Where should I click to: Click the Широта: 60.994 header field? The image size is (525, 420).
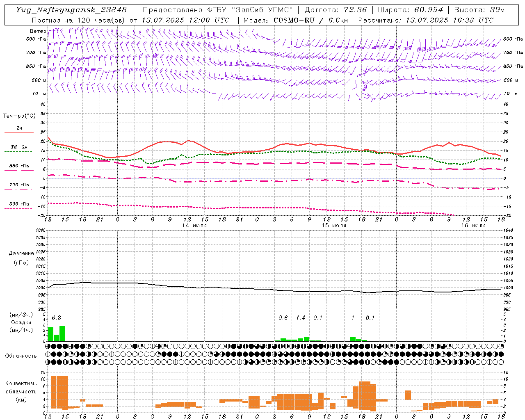(x=411, y=10)
